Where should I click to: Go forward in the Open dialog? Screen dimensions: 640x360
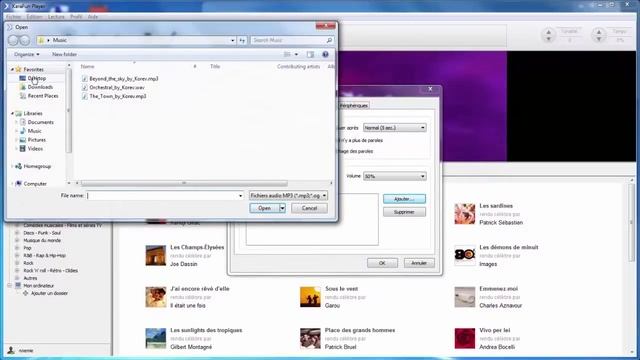pyautogui.click(x=24, y=40)
